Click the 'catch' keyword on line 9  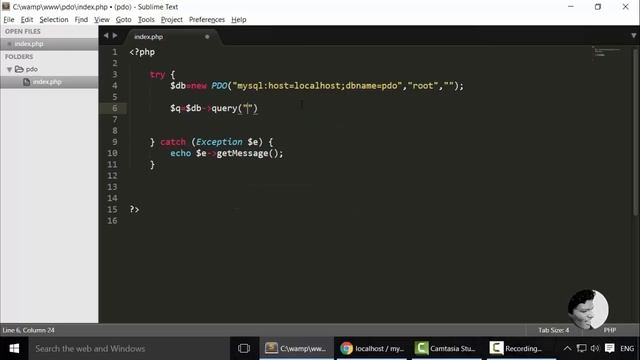pos(173,142)
